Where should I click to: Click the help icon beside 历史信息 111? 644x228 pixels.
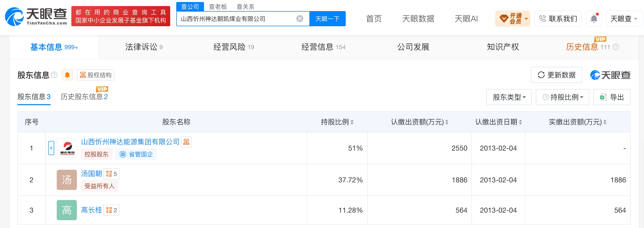[x=616, y=47]
